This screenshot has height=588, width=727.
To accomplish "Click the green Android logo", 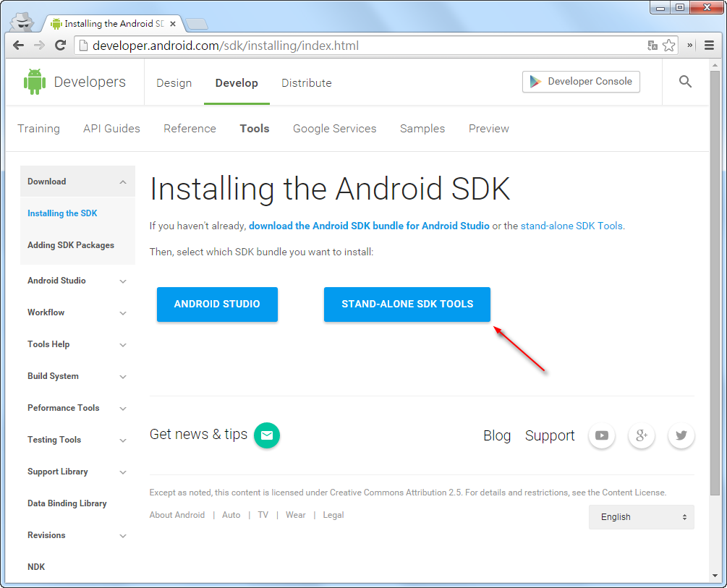I will tap(35, 82).
